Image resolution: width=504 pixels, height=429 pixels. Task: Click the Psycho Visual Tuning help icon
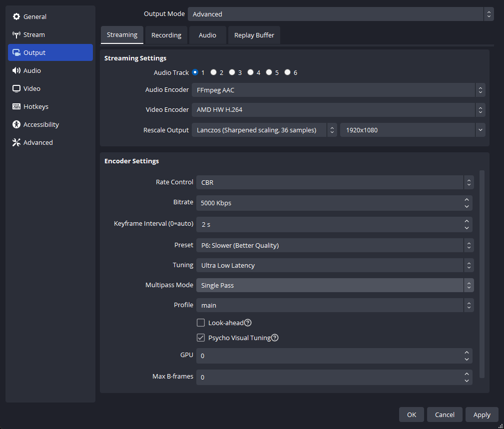pos(275,338)
